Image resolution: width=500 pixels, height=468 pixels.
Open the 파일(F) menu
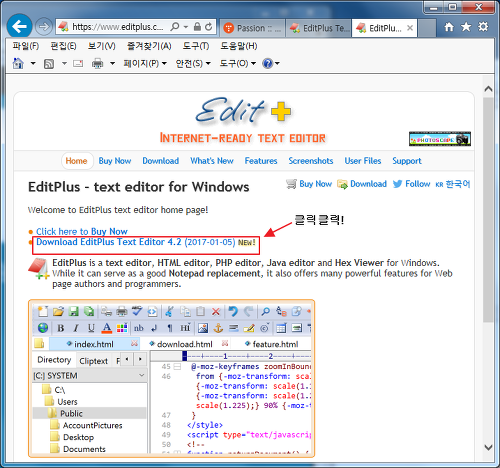26,46
